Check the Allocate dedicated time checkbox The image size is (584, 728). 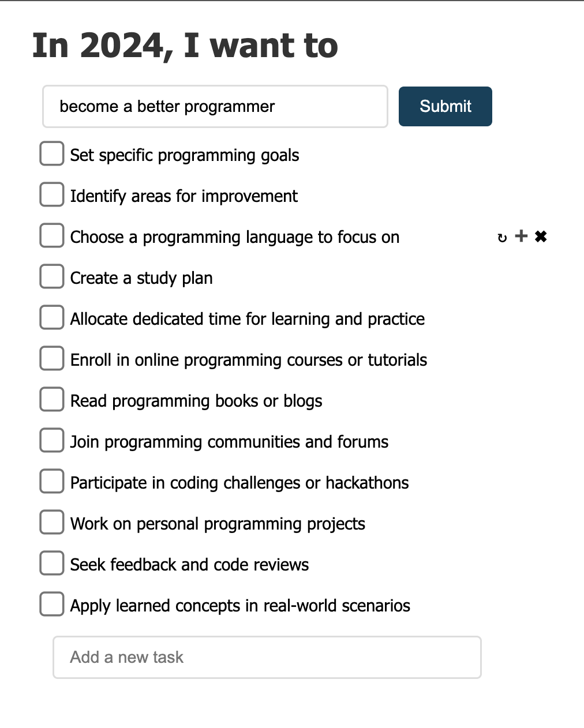click(x=51, y=317)
